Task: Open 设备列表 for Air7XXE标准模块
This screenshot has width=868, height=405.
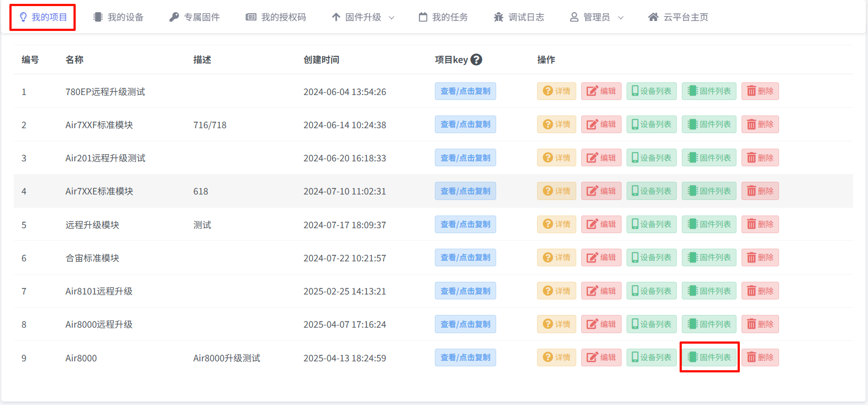Action: point(651,191)
